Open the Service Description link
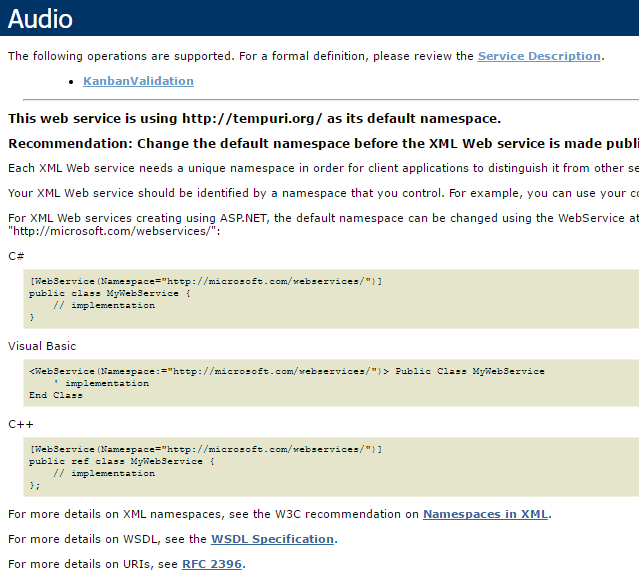The height and width of the screenshot is (581, 639). 539,56
